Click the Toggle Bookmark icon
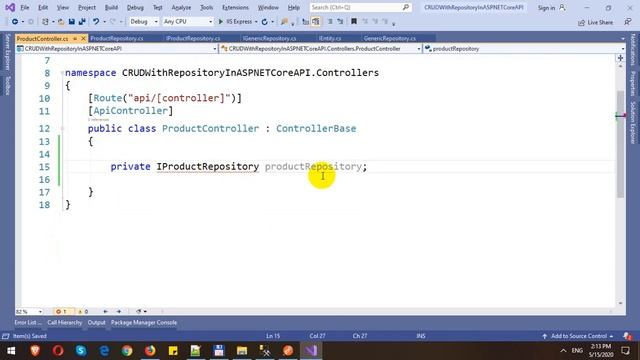The width and height of the screenshot is (640, 360). (354, 22)
